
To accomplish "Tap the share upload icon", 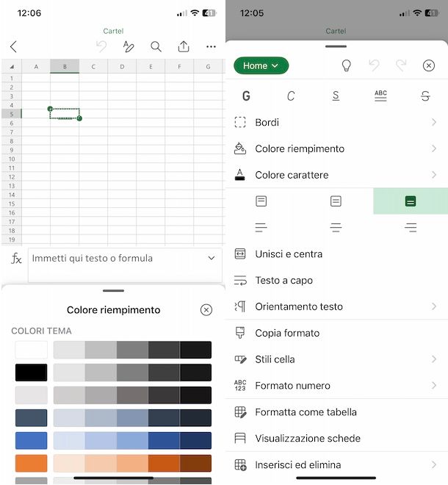I will tap(184, 47).
